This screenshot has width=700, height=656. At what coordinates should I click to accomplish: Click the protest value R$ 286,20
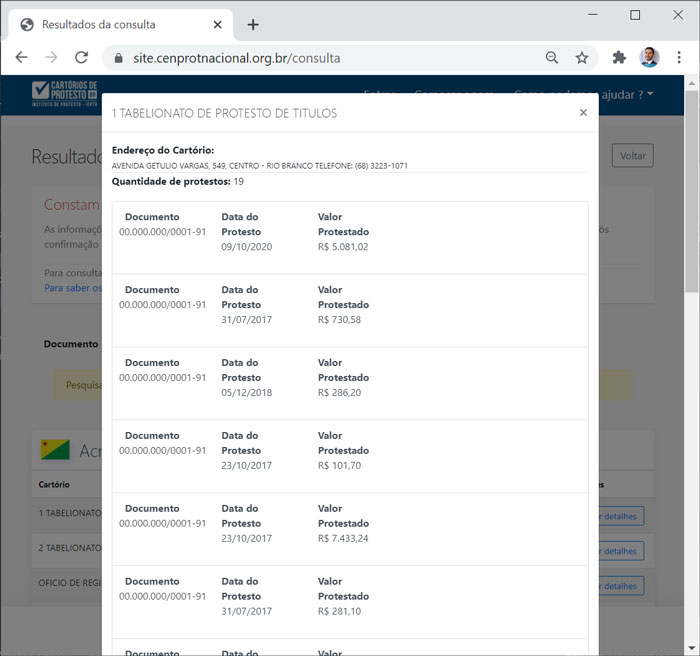(339, 392)
